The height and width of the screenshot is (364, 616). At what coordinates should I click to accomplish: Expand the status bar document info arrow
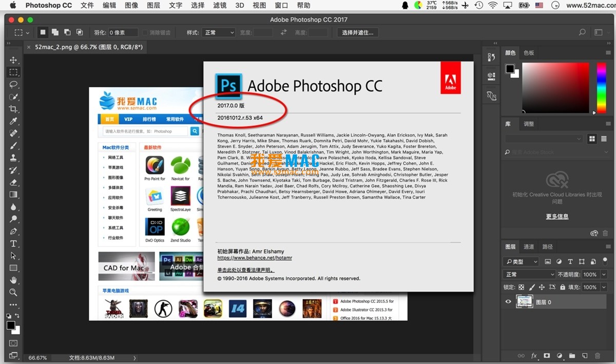coord(135,358)
